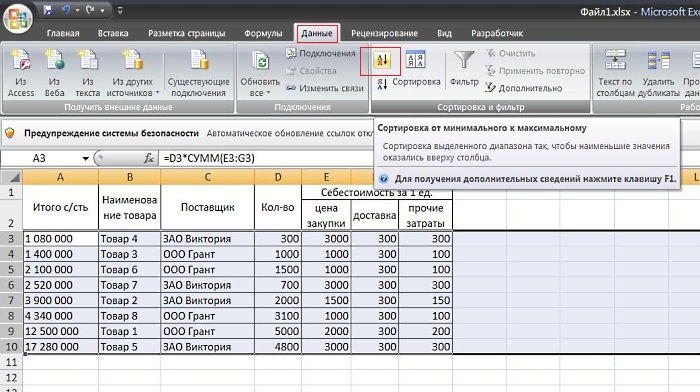Screen dimensions: 700x392
Task: Click the security warning shield icon
Action: (10, 133)
